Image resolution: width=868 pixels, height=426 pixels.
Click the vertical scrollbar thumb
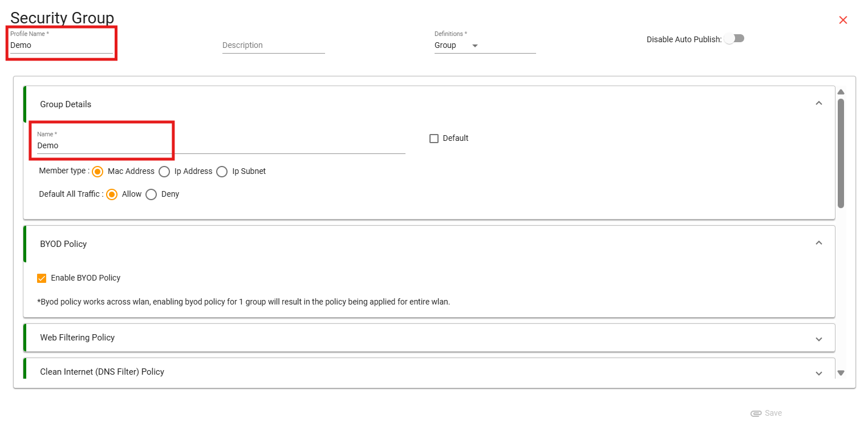pyautogui.click(x=841, y=153)
